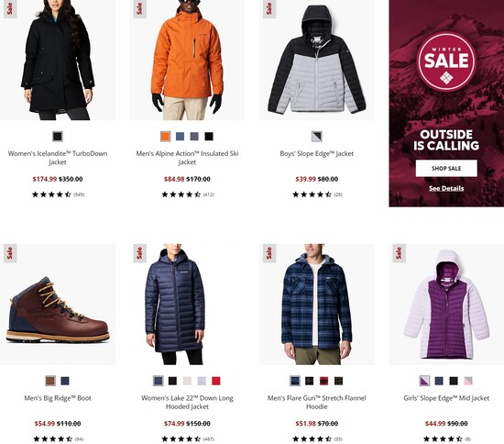
Task: Click Sale tag on Lake 22 jacket
Action: (x=139, y=253)
